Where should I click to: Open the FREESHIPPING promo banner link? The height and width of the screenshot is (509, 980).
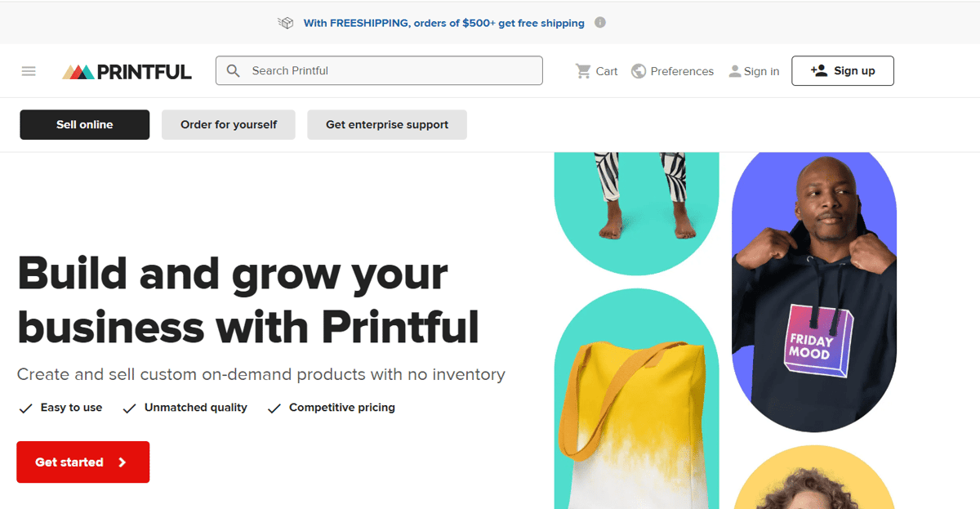[x=444, y=23]
